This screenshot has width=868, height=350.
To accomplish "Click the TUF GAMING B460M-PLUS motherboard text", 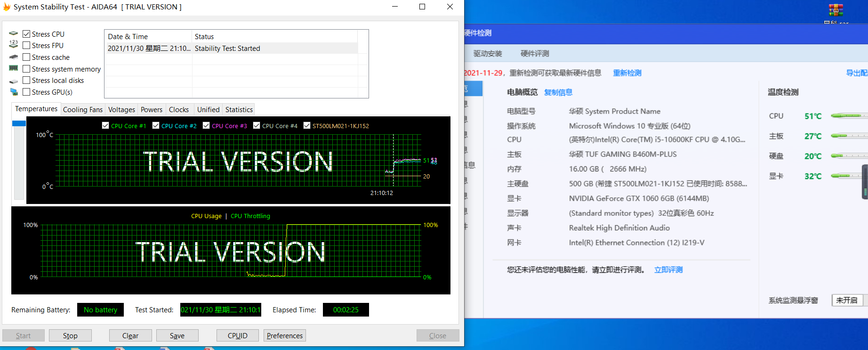I will tap(623, 155).
